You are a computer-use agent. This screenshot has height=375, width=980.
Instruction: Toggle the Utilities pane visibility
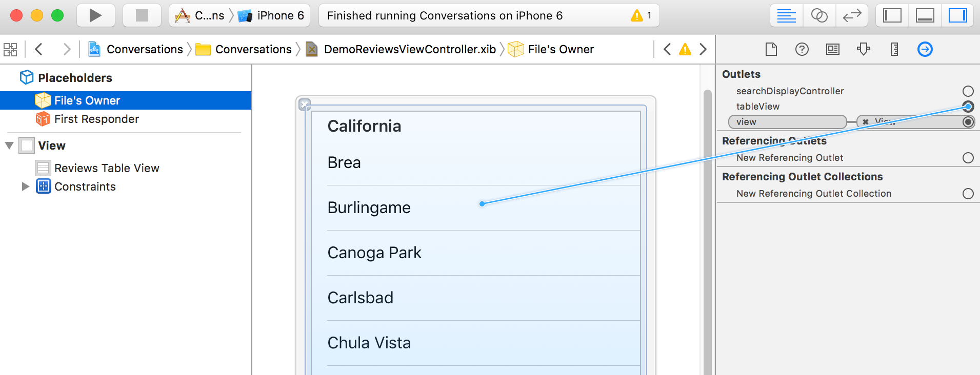957,15
